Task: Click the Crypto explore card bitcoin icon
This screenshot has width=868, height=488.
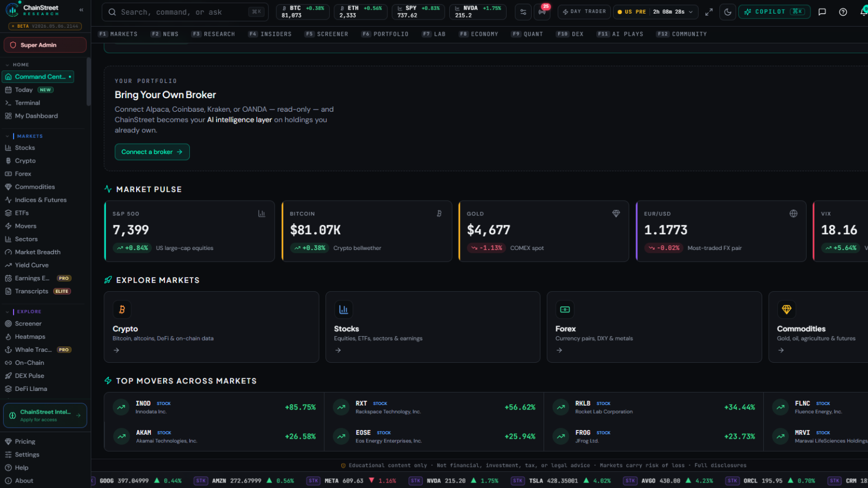Action: (122, 310)
